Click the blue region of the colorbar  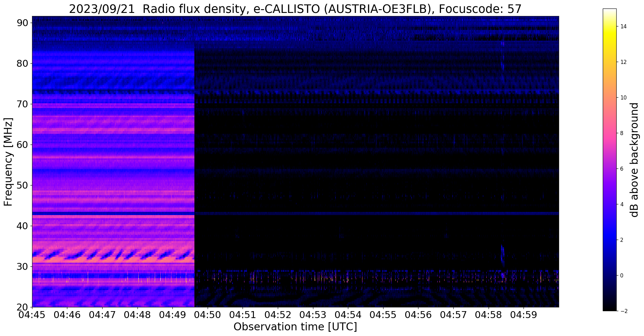tap(609, 236)
